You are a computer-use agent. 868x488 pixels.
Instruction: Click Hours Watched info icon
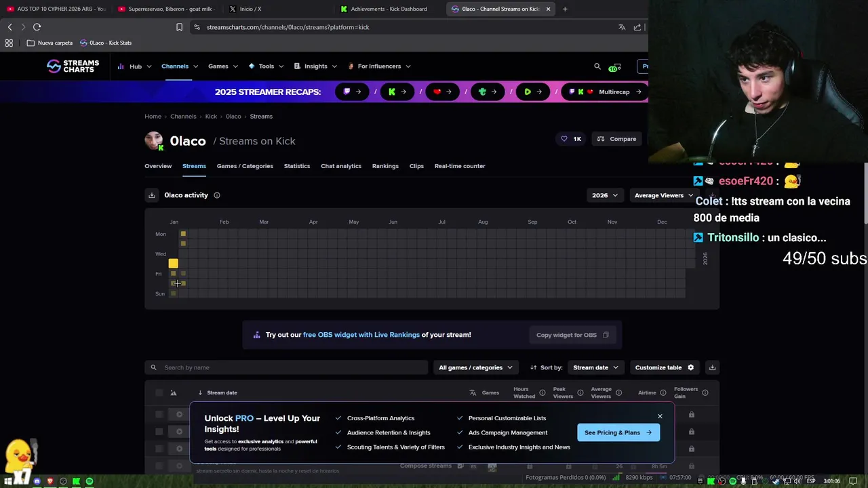point(542,392)
